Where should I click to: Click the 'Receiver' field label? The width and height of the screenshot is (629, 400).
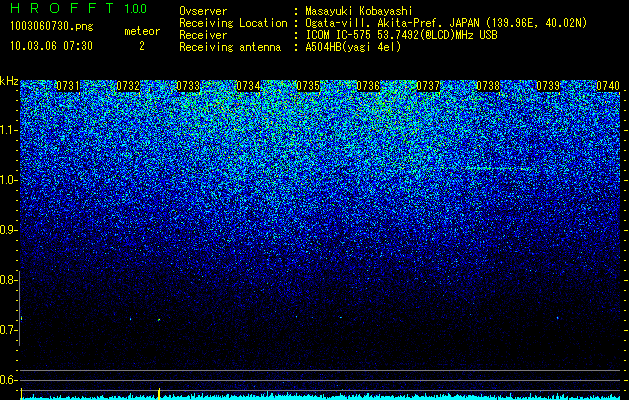click(x=203, y=35)
